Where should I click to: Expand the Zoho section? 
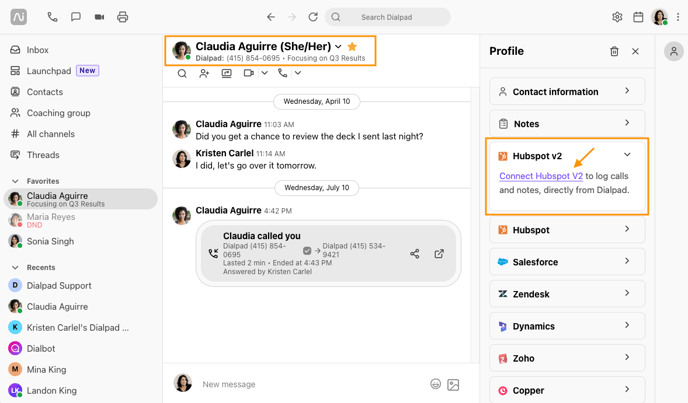click(567, 358)
